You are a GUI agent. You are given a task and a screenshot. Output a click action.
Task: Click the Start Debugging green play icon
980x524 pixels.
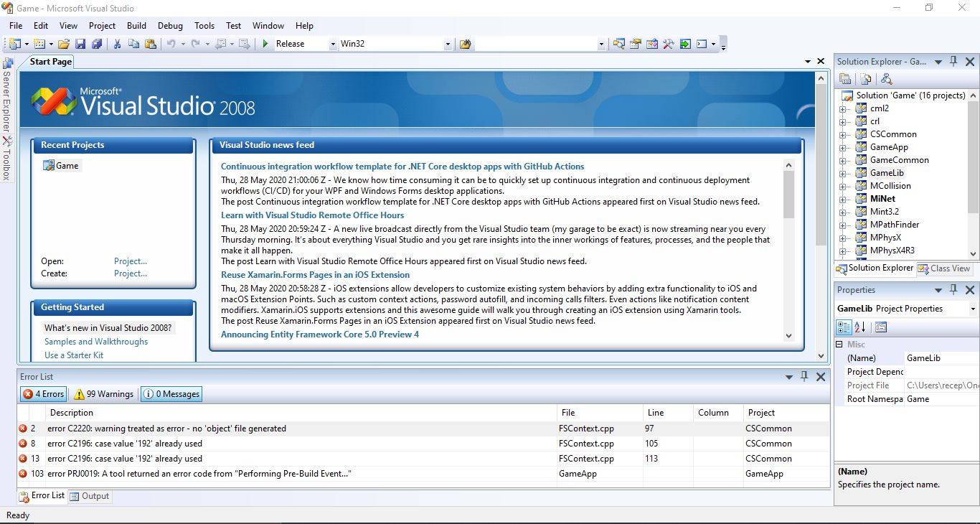(x=265, y=44)
